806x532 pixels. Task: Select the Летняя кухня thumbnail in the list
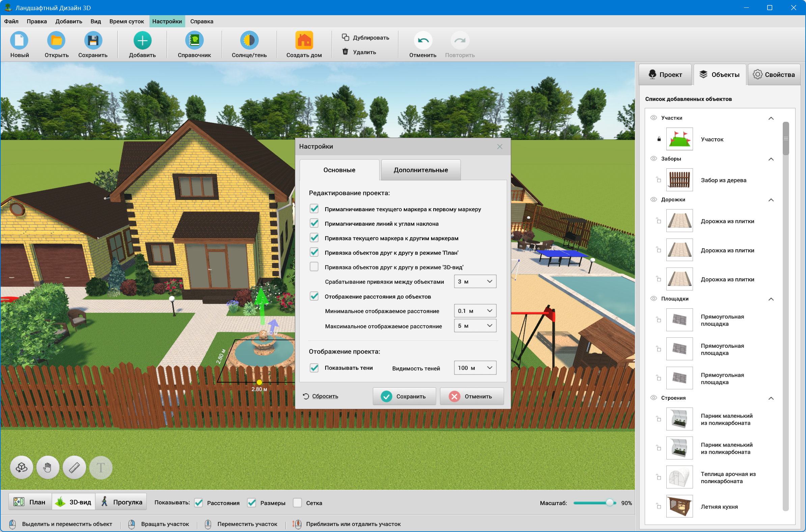point(679,506)
